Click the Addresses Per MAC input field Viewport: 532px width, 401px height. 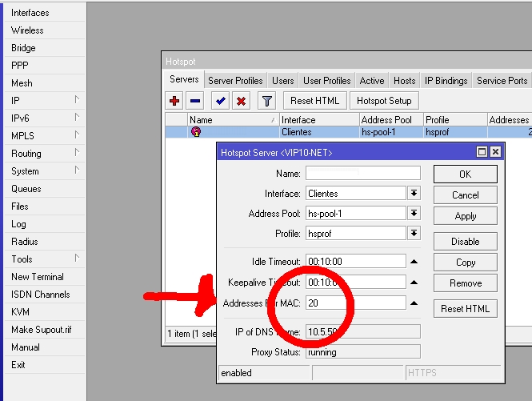click(x=355, y=303)
